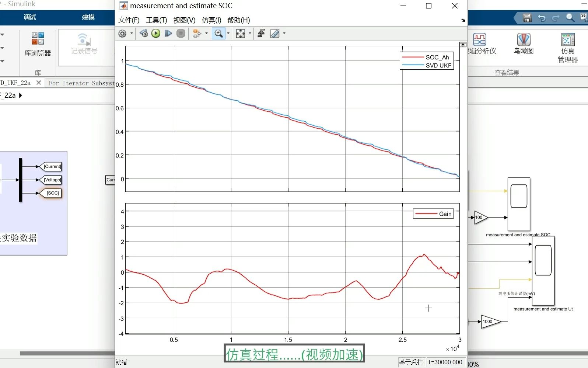Switch to the 建模 tab in Simulink

click(88, 17)
